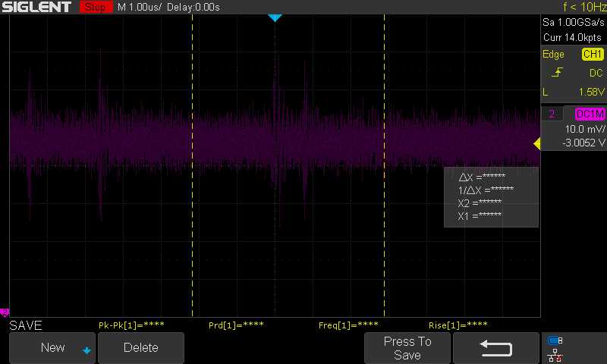Click the M 1.00us/ timebase text
The image size is (607, 364).
(140, 8)
